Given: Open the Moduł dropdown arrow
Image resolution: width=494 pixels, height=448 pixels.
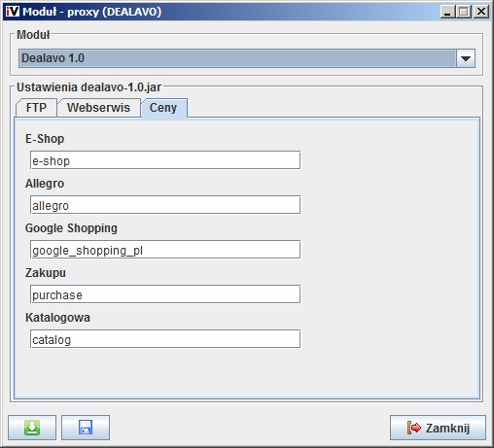Looking at the screenshot, I should 466,58.
